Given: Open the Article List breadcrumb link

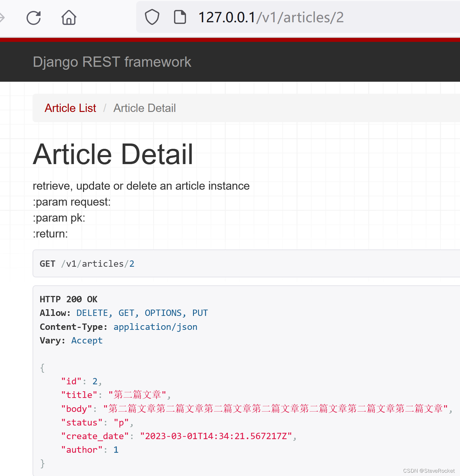Looking at the screenshot, I should click(x=70, y=108).
